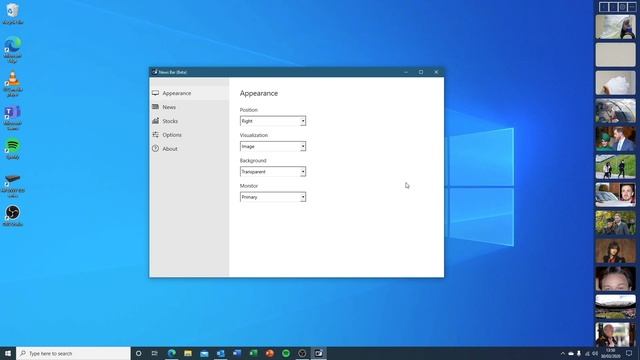The image size is (640, 360).
Task: Expand the Monitor dropdown showing Primary
Action: coord(273,197)
